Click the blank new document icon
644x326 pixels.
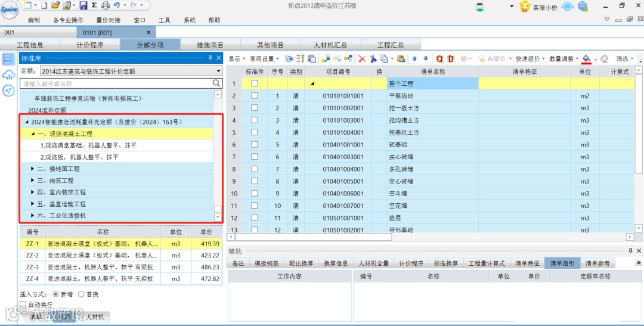click(x=44, y=5)
